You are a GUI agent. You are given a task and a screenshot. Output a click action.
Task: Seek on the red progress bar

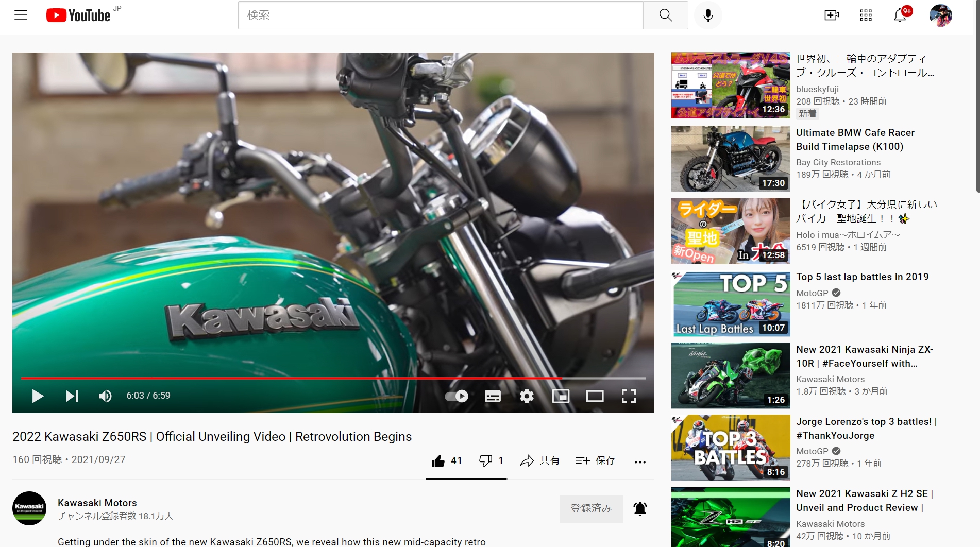point(333,378)
